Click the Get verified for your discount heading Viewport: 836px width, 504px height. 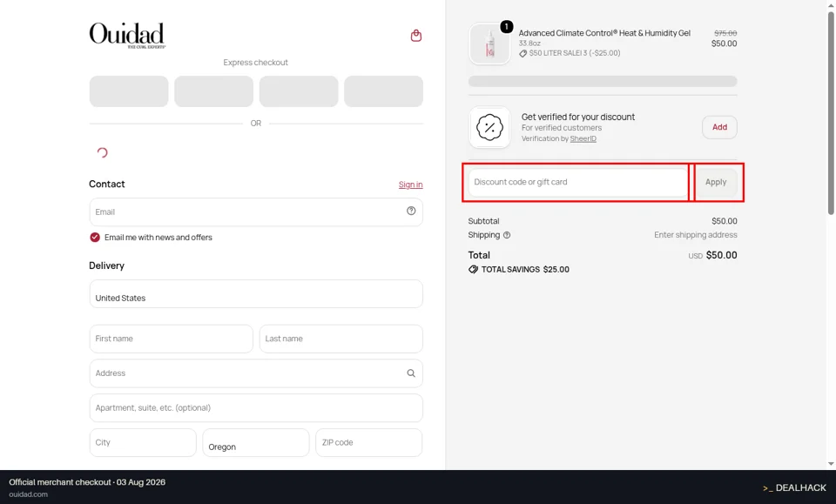(578, 117)
